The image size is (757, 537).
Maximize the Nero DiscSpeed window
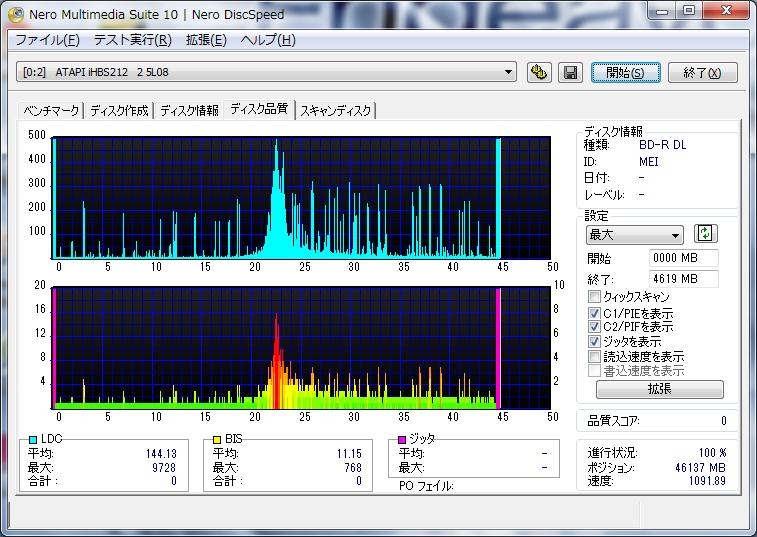(x=689, y=12)
